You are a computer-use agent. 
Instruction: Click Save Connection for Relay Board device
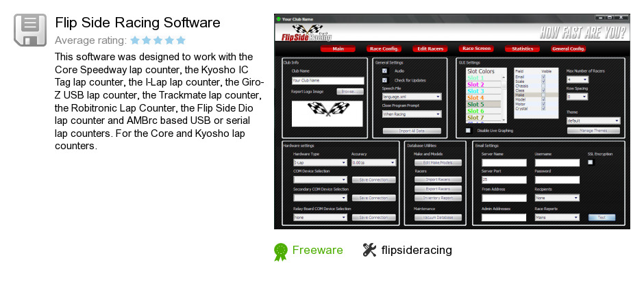[x=374, y=218]
